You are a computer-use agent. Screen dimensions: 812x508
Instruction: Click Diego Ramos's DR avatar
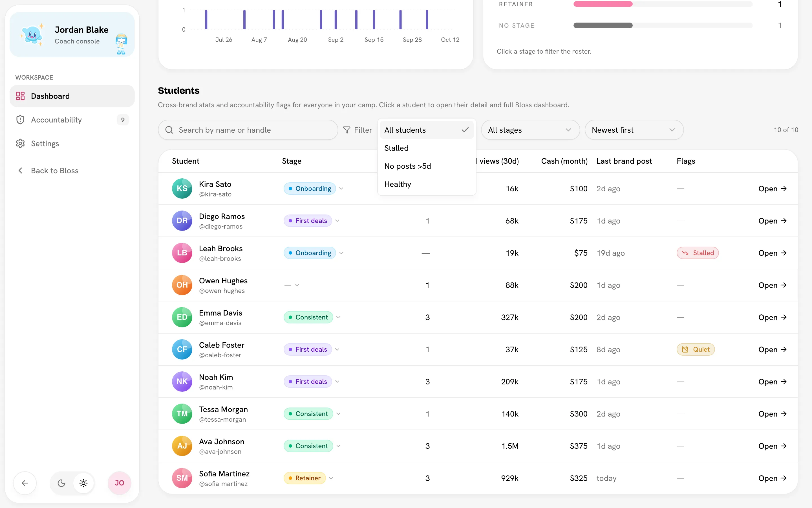182,221
